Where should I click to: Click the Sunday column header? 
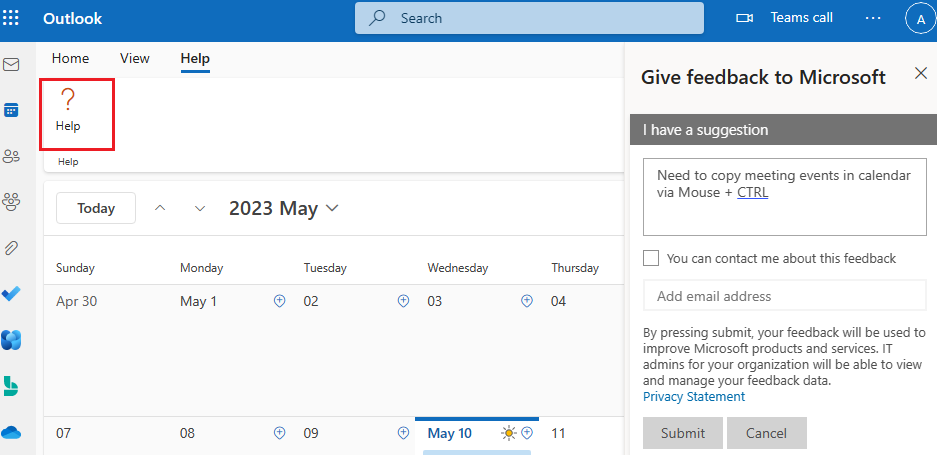click(75, 268)
